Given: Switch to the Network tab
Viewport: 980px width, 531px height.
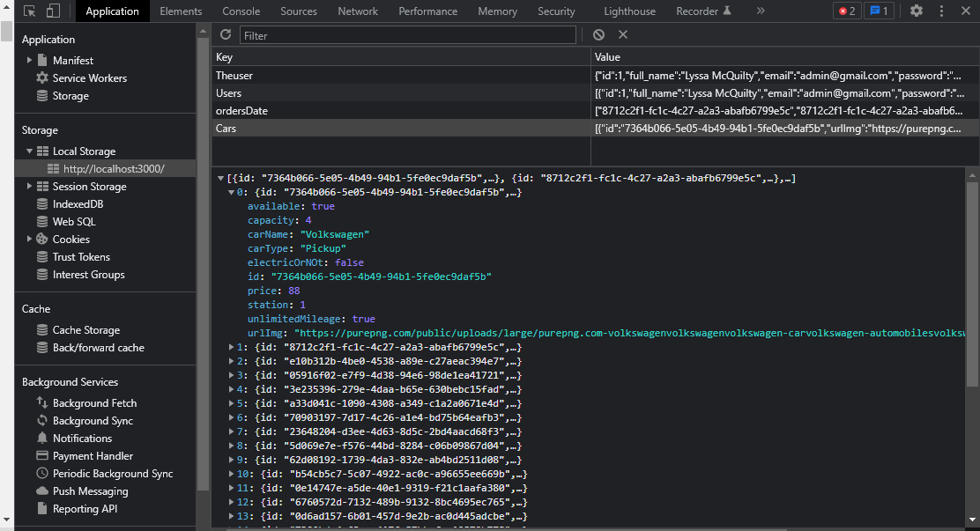Looking at the screenshot, I should 358,11.
